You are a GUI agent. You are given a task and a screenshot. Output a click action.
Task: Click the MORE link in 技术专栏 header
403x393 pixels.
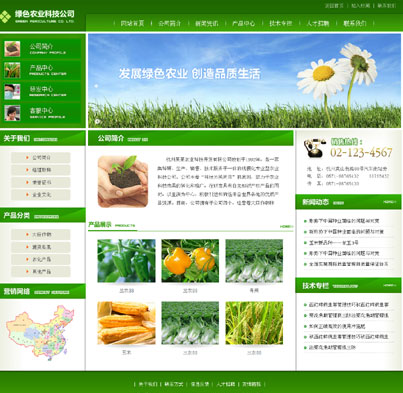click(389, 285)
